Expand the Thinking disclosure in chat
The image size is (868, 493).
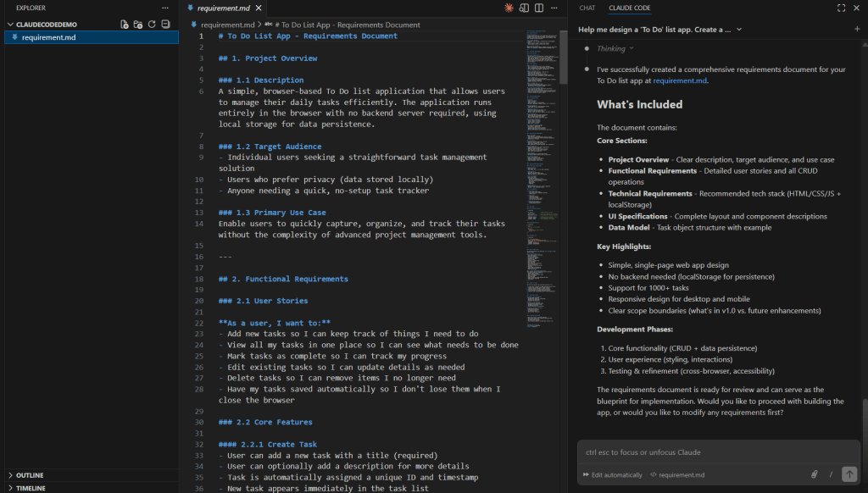pyautogui.click(x=615, y=48)
